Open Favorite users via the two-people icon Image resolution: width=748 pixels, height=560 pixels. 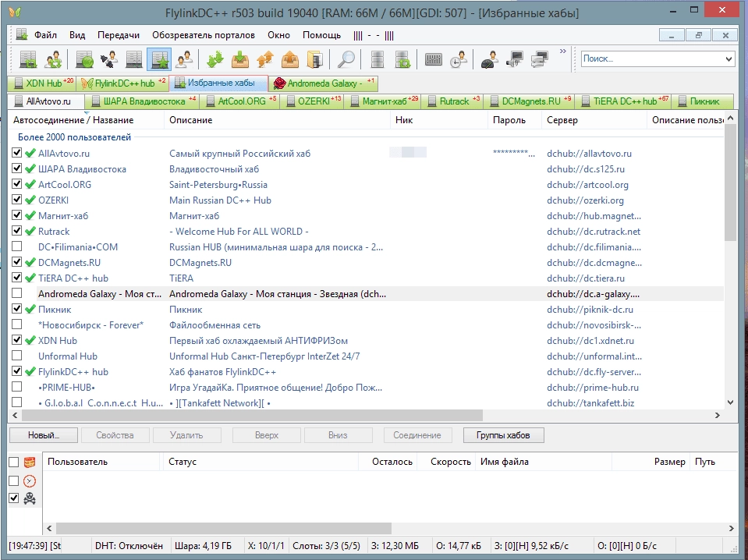point(184,59)
